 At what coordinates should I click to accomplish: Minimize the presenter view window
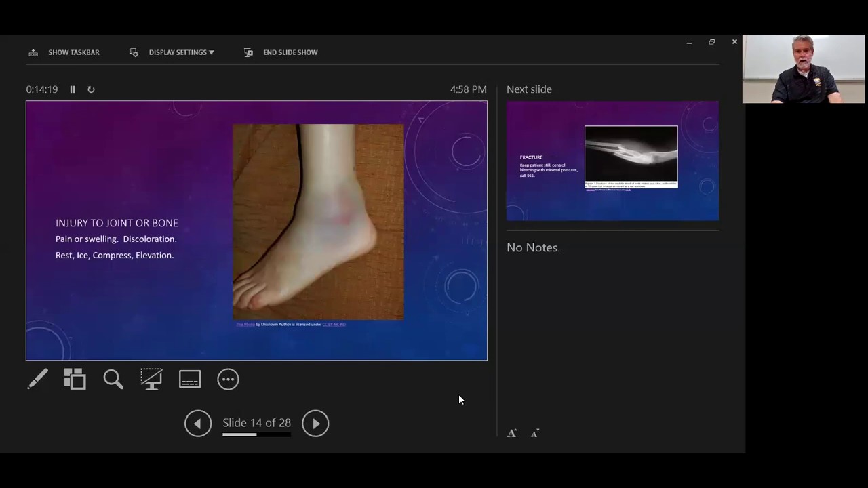click(x=689, y=43)
